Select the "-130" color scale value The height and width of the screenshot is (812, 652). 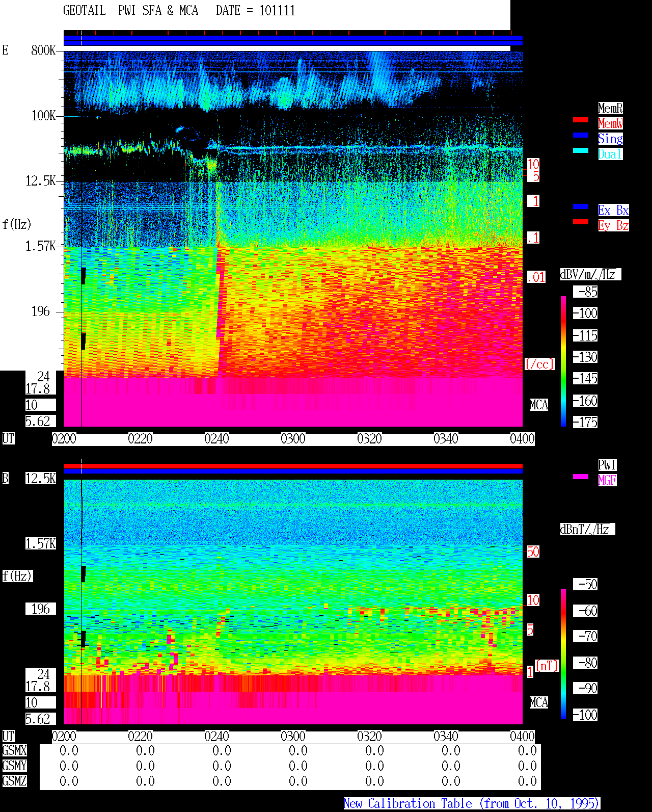[x=586, y=357]
